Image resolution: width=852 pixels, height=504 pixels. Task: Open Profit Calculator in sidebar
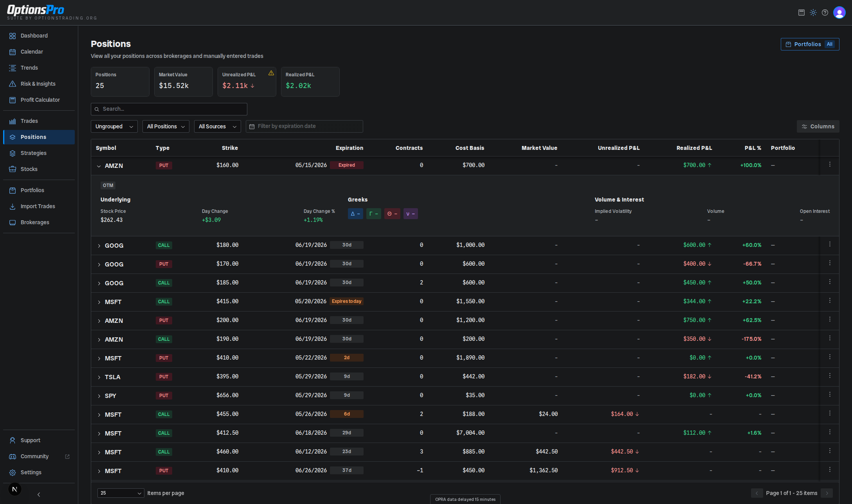pos(39,100)
